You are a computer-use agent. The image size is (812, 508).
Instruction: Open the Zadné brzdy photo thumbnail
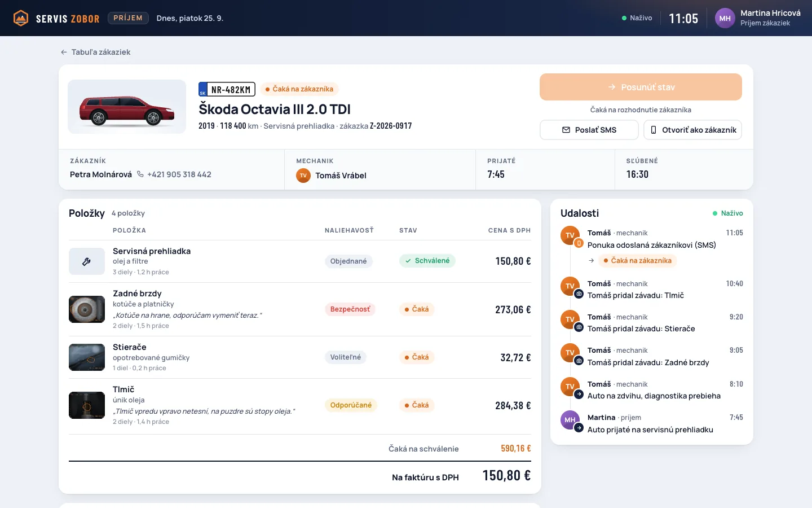coord(87,309)
